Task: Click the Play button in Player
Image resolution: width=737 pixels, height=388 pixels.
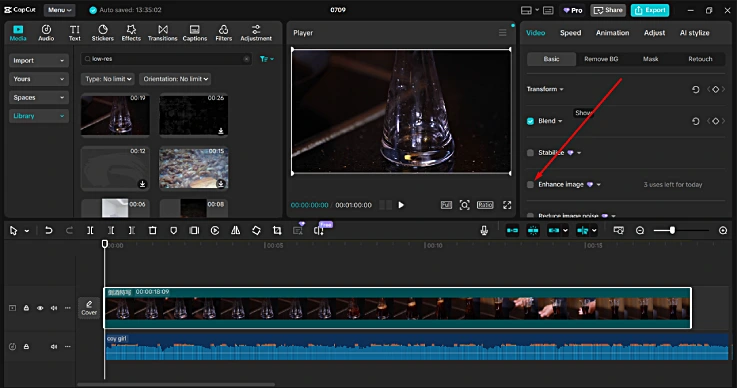Action: tap(401, 205)
